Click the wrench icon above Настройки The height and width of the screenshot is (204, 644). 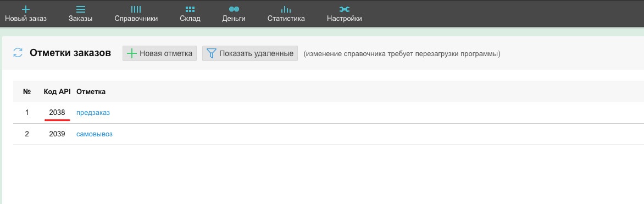point(344,9)
